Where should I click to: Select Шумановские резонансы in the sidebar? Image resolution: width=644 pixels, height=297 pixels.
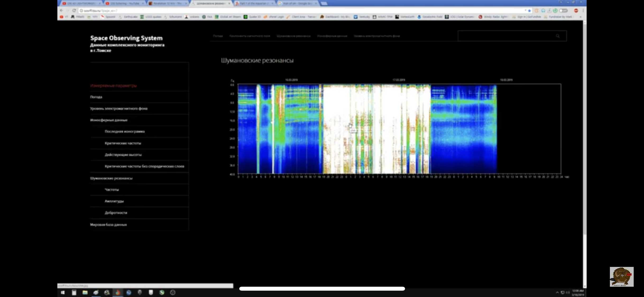pos(111,178)
